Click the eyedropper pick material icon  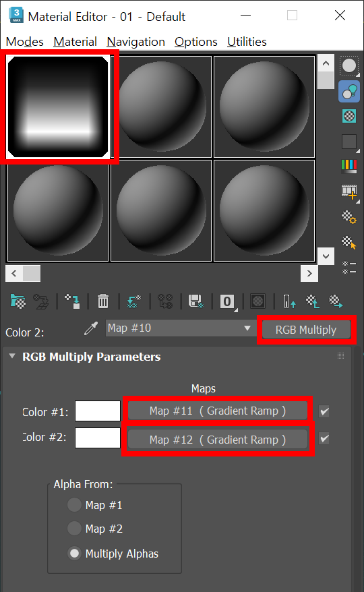coord(90,328)
